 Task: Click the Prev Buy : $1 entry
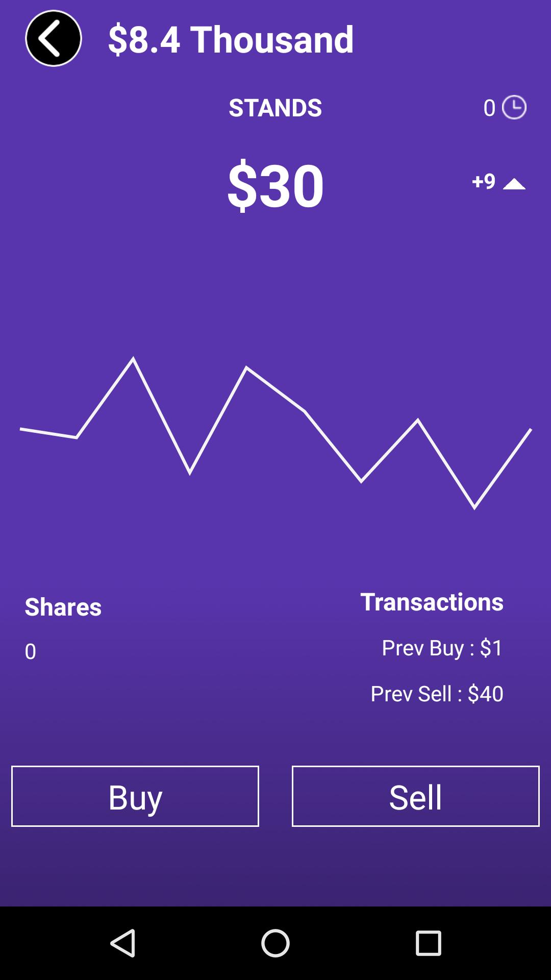click(442, 648)
